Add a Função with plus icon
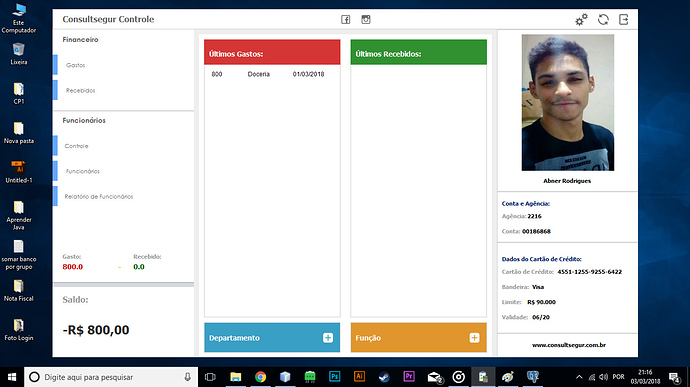690x387 pixels. pyautogui.click(x=474, y=338)
